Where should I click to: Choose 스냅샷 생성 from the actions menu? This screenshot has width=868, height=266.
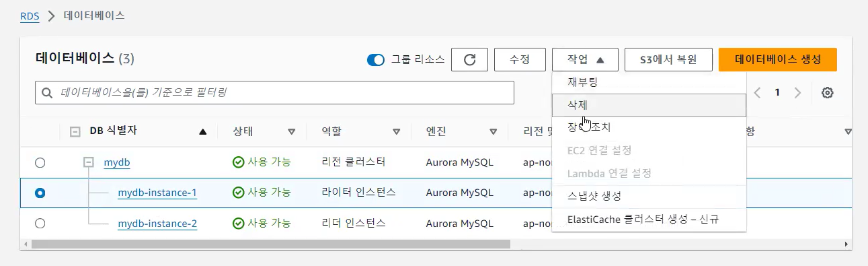tap(649, 196)
